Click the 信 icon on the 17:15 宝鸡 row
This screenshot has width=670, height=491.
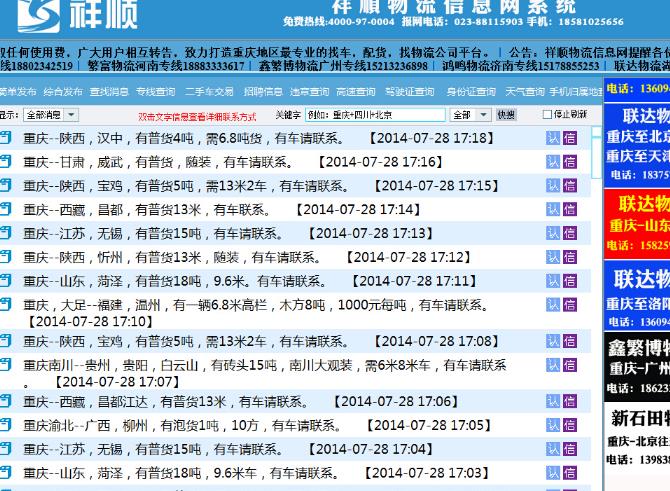coord(570,185)
